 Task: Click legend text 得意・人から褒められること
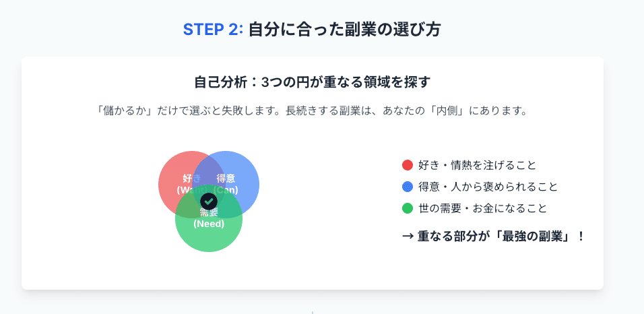(x=488, y=187)
